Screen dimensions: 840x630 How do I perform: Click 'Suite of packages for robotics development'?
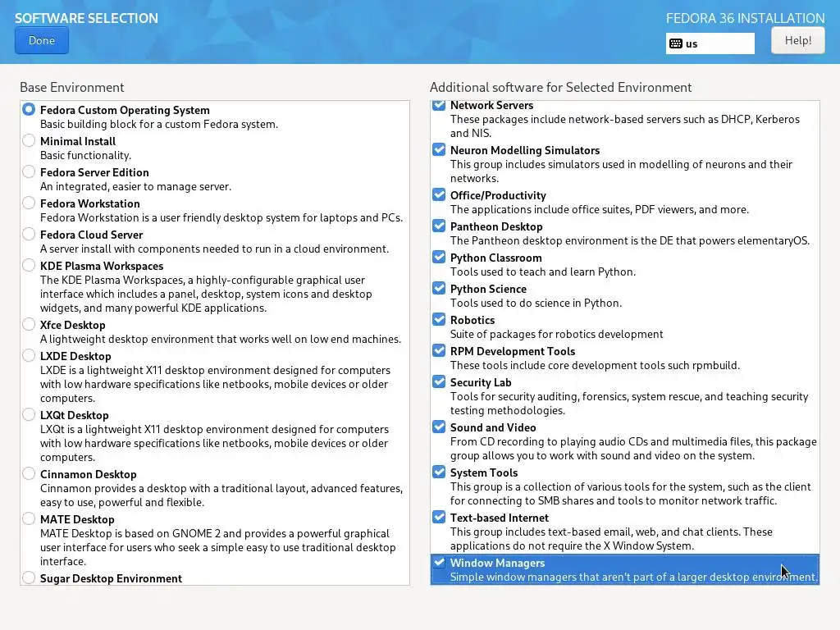(557, 335)
